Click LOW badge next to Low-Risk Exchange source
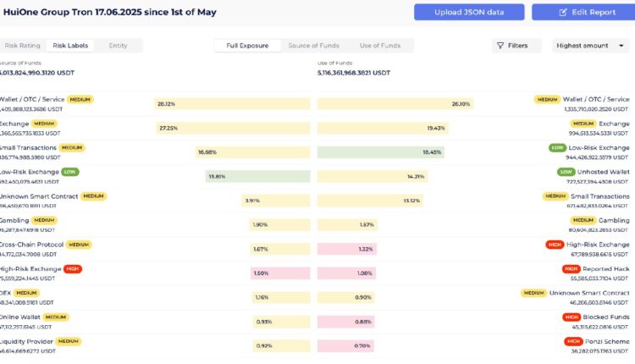Viewport: 635px width, 364px height. [x=70, y=172]
